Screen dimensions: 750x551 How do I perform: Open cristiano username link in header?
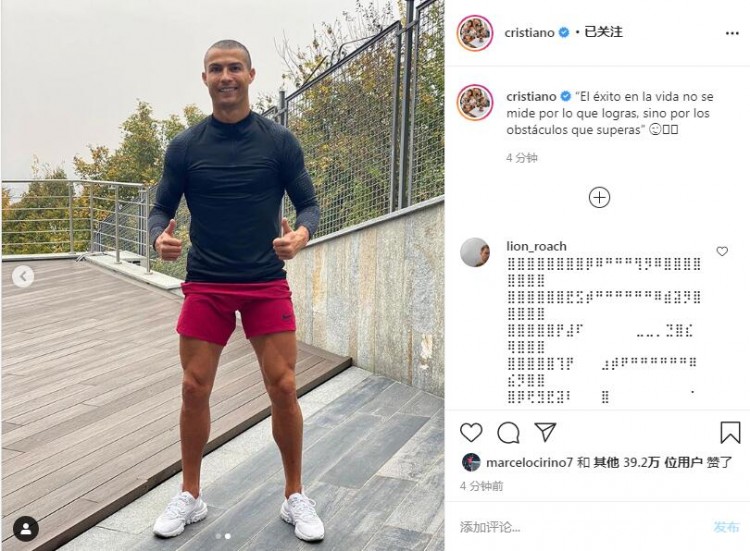tap(529, 33)
